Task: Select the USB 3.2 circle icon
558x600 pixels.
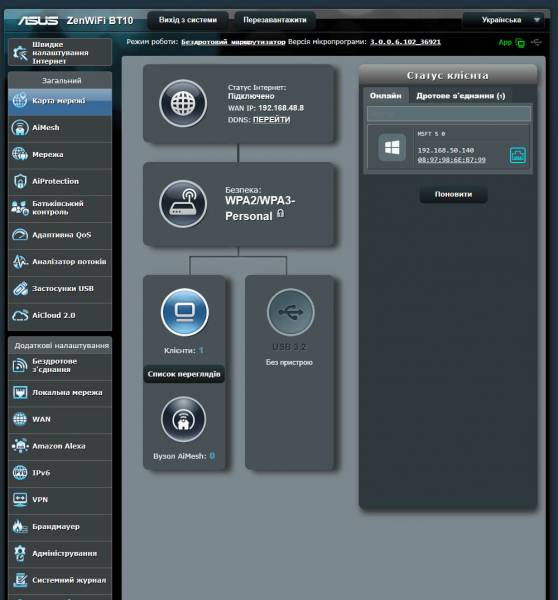Action: click(x=290, y=312)
